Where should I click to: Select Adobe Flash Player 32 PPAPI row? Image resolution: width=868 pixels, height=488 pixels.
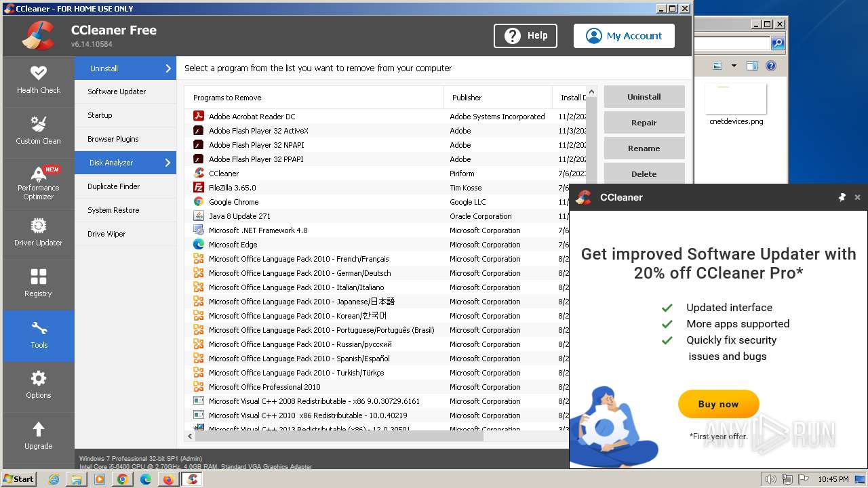pyautogui.click(x=385, y=159)
